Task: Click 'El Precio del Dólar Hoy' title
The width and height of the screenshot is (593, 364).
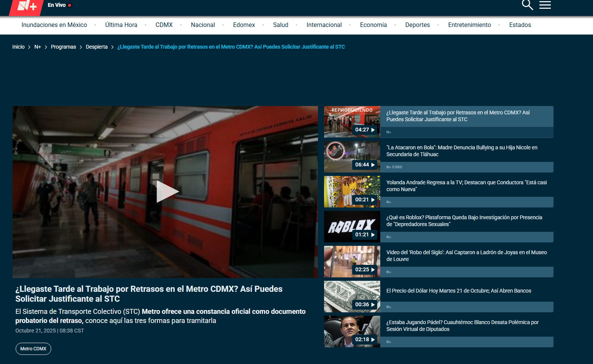Action: pyautogui.click(x=459, y=291)
